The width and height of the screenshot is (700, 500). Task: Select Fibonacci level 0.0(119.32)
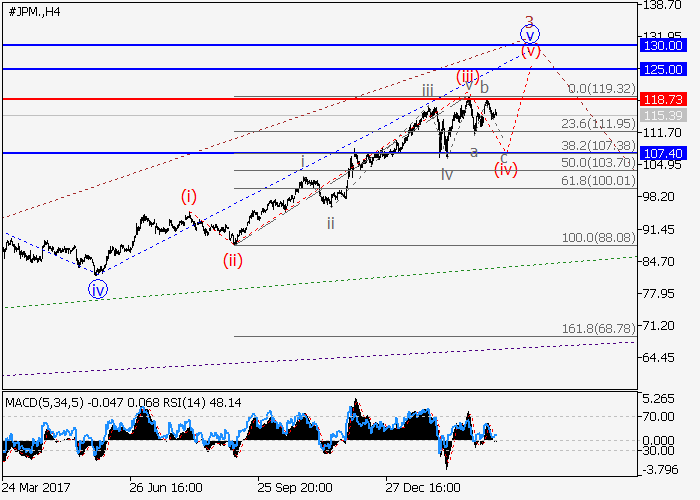(602, 88)
